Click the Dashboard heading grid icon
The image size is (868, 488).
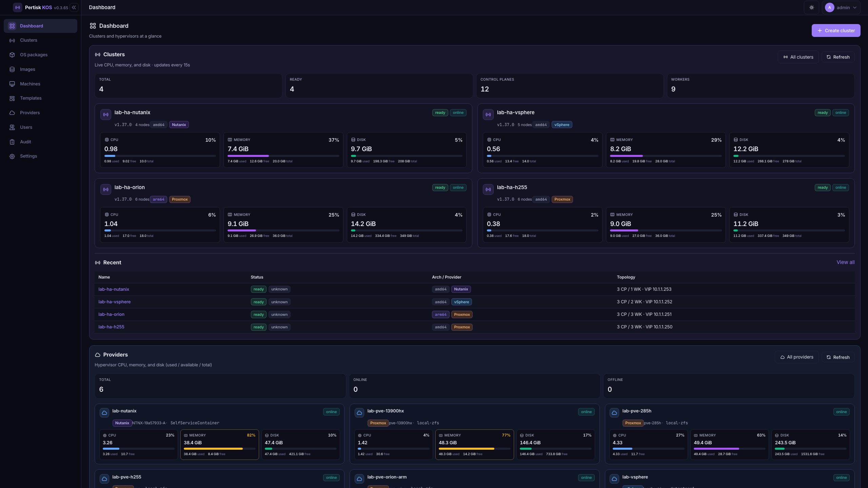(93, 26)
